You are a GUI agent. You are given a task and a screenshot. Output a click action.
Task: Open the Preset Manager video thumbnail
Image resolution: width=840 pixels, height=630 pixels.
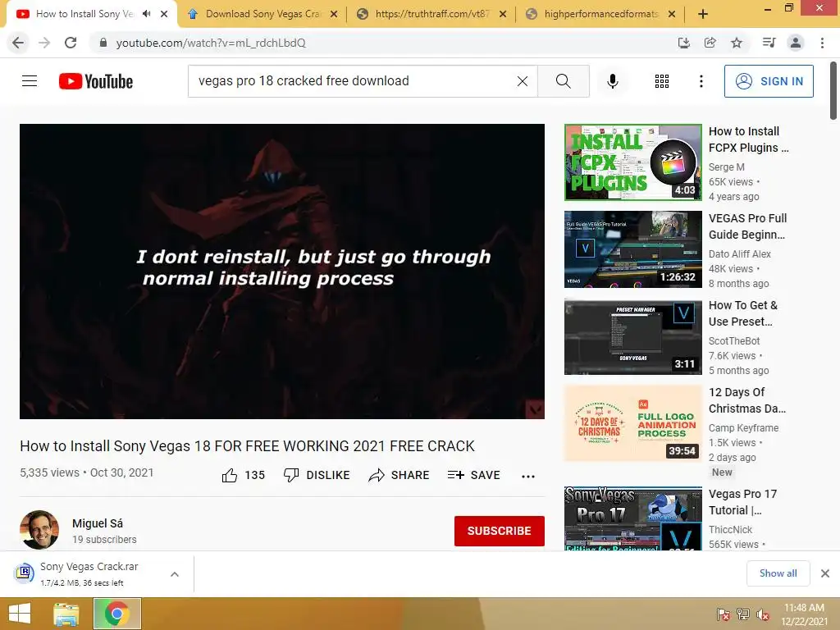(632, 336)
